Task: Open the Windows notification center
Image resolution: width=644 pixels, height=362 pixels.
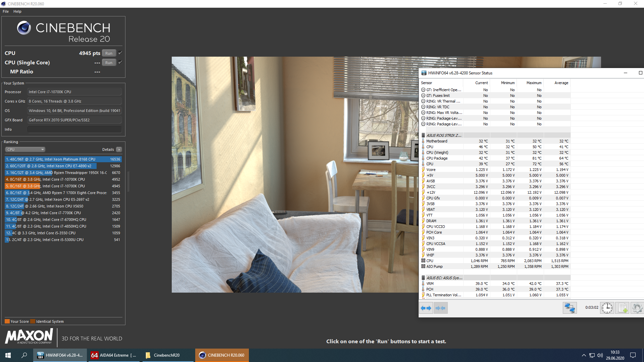Action: (633, 355)
